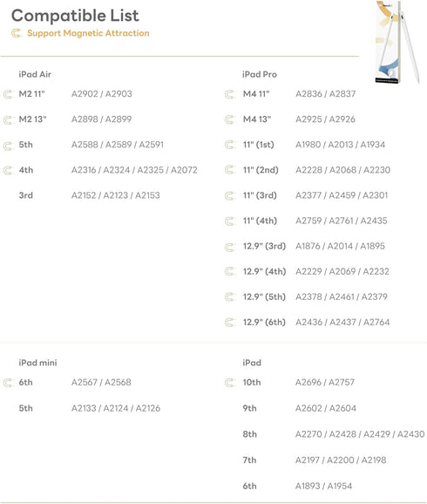Click the stylus pen product thumbnail
The width and height of the screenshot is (427, 504).
[398, 42]
